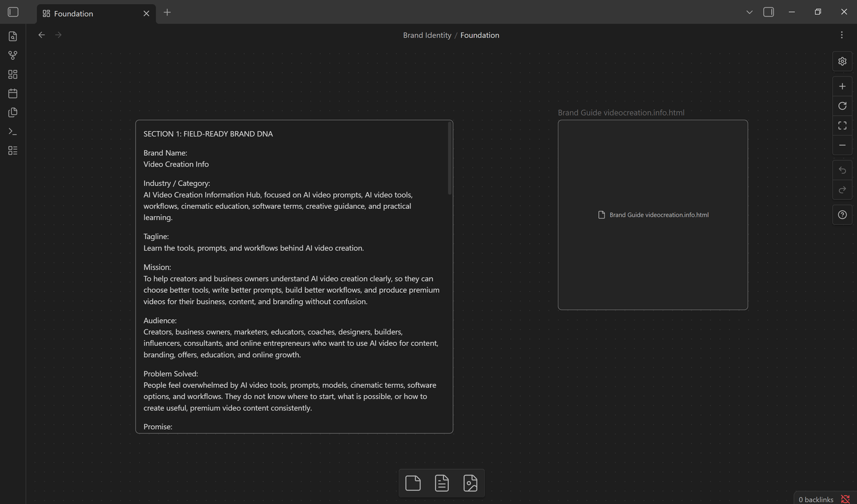Zoom out on the canvas

(842, 145)
